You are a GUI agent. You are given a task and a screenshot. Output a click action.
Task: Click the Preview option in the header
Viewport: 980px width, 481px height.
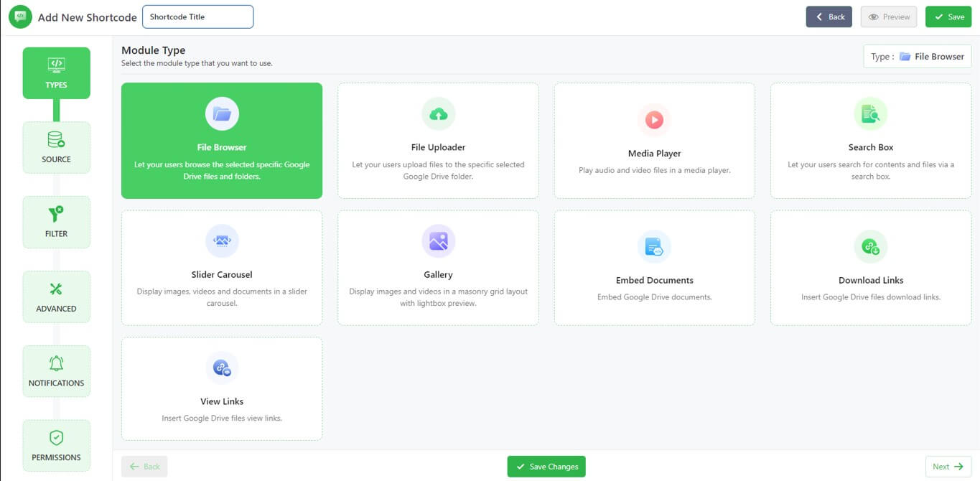click(x=888, y=17)
